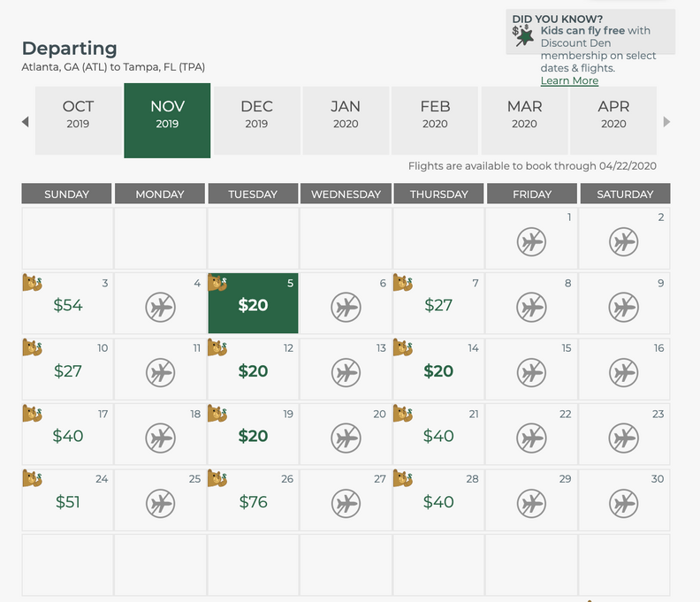Viewport: 700px width, 602px height.
Task: Select the $27 fare on November 7
Action: pyautogui.click(x=438, y=305)
